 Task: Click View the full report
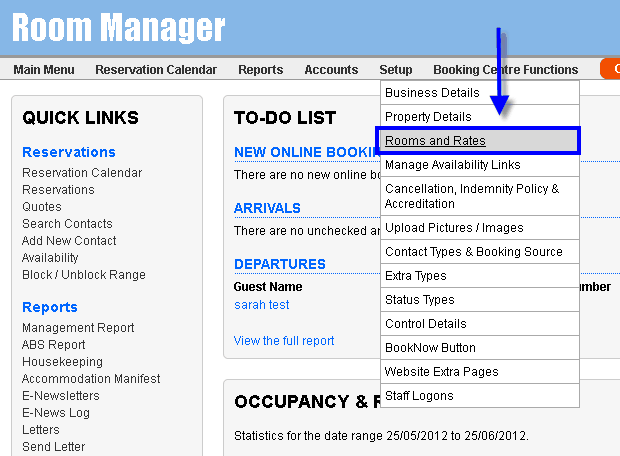[284, 341]
